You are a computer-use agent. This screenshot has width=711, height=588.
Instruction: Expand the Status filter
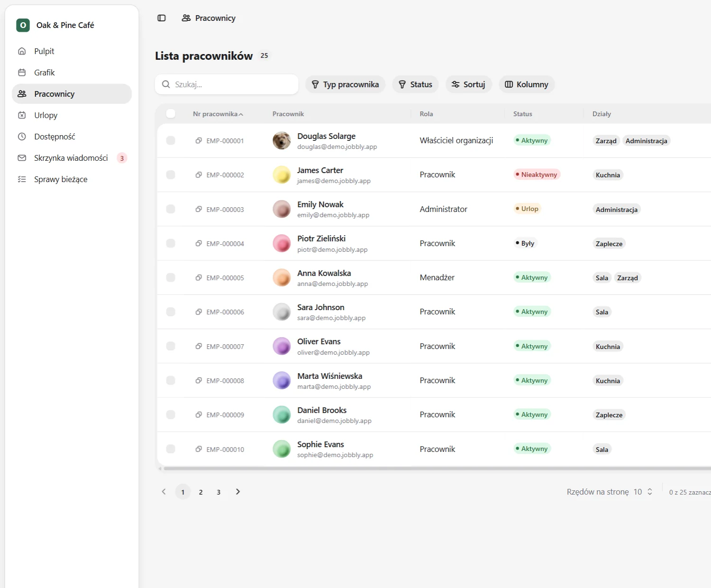point(415,84)
